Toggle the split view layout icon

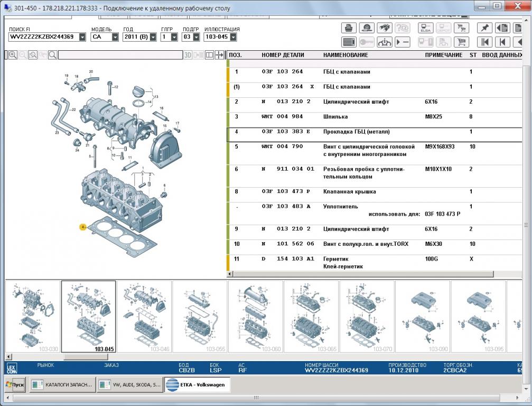(209, 55)
